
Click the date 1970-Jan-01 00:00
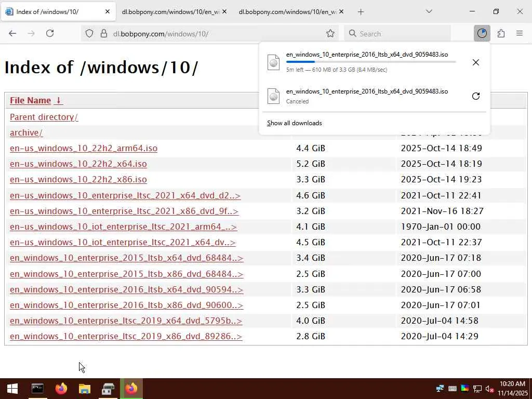click(441, 227)
